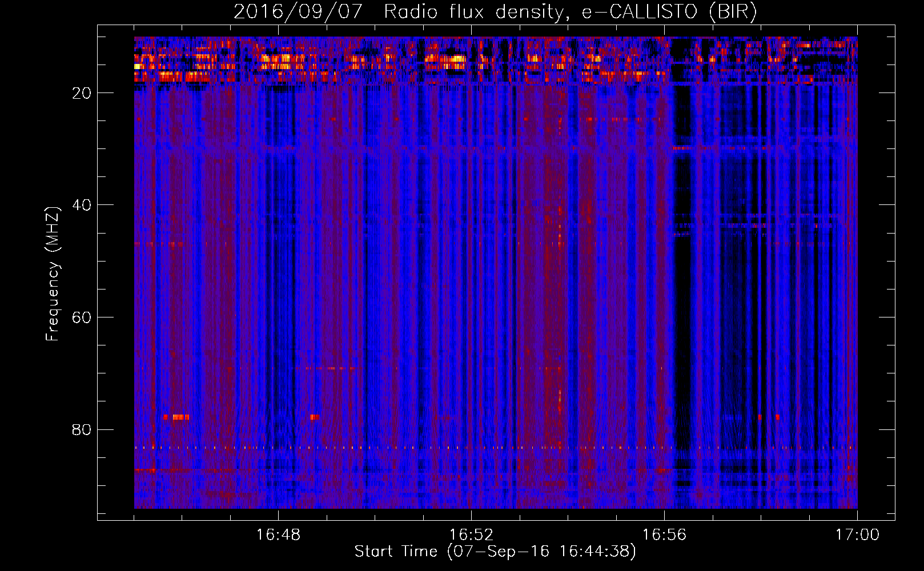Click the 'Start Time (07-Sep-16 16:44:38)' axis label
Viewport: 924px width, 571px height.
coord(495,552)
